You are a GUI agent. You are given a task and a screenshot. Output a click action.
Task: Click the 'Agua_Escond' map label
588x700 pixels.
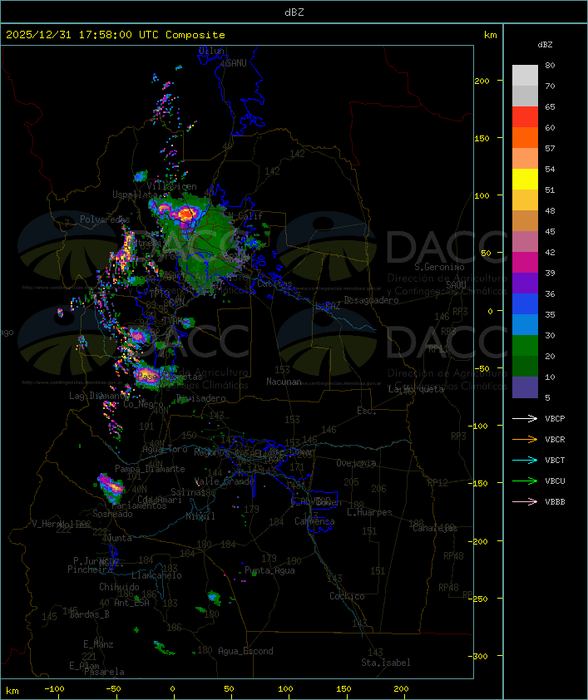tap(245, 651)
